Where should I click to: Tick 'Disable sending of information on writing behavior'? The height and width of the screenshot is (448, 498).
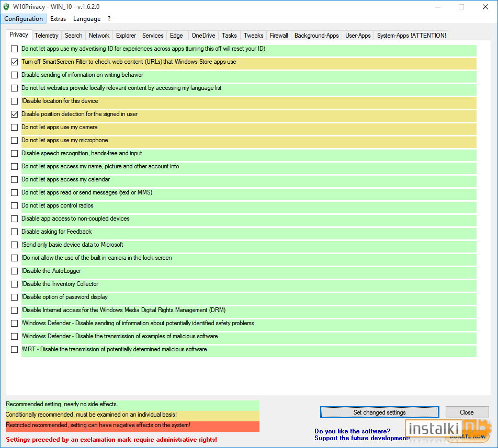pyautogui.click(x=14, y=75)
